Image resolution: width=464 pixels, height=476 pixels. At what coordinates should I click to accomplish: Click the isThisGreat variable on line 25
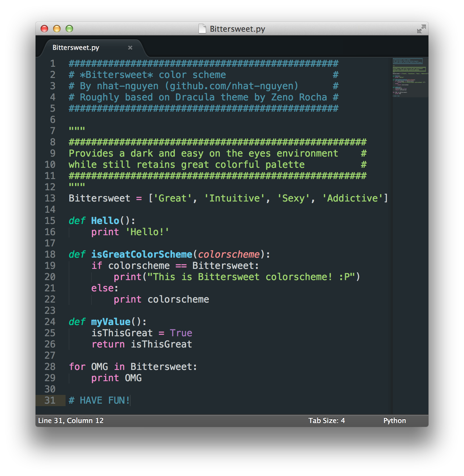pos(122,333)
